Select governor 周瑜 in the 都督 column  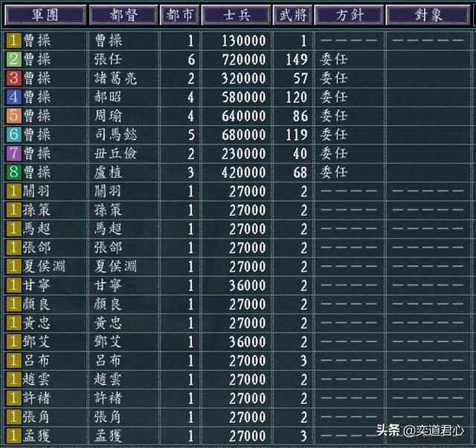(108, 116)
